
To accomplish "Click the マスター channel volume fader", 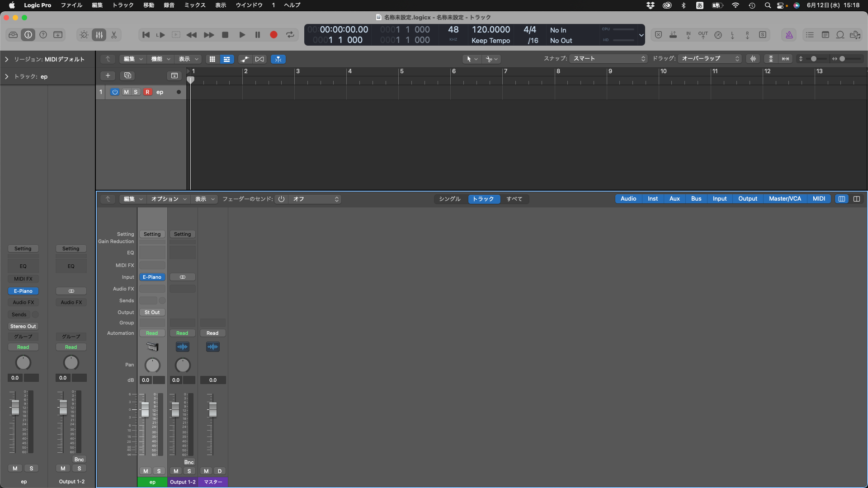I will tap(212, 409).
